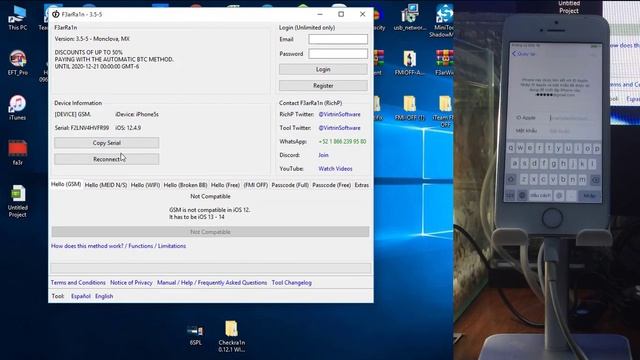Switch to Passcode (Full) tab
The height and width of the screenshot is (360, 640).
(290, 185)
